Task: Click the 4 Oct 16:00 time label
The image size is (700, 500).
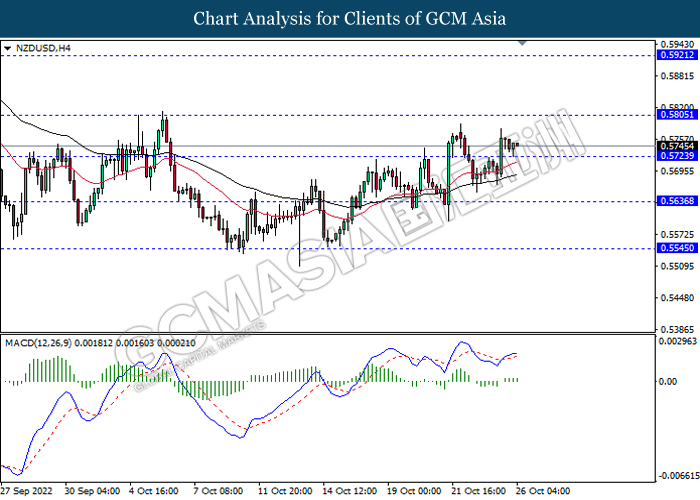Action: (154, 491)
